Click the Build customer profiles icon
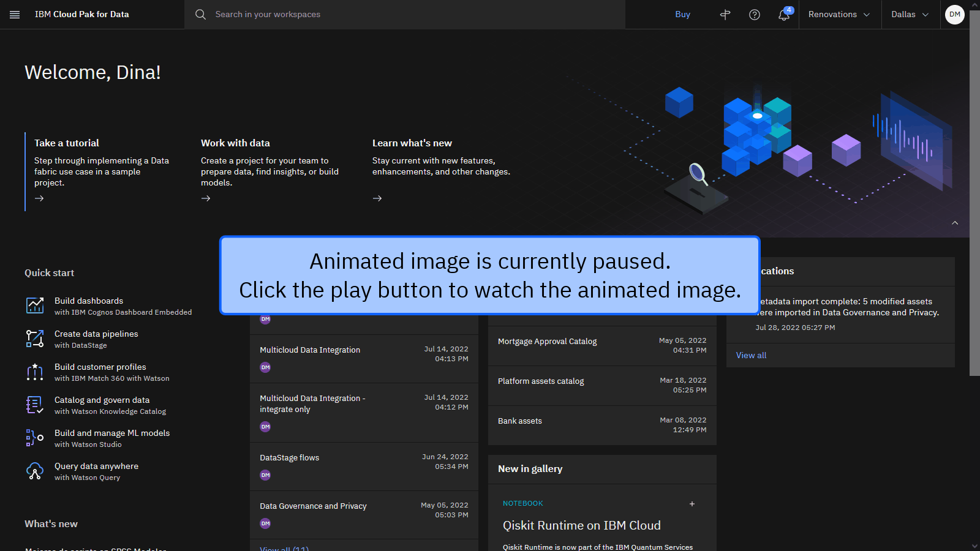Viewport: 980px width, 551px height. (x=35, y=372)
